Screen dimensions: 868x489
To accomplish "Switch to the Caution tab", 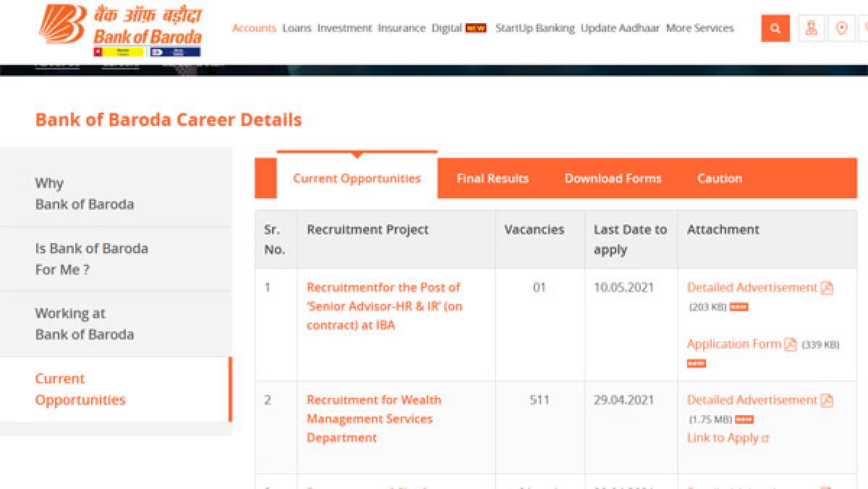I will pyautogui.click(x=720, y=179).
